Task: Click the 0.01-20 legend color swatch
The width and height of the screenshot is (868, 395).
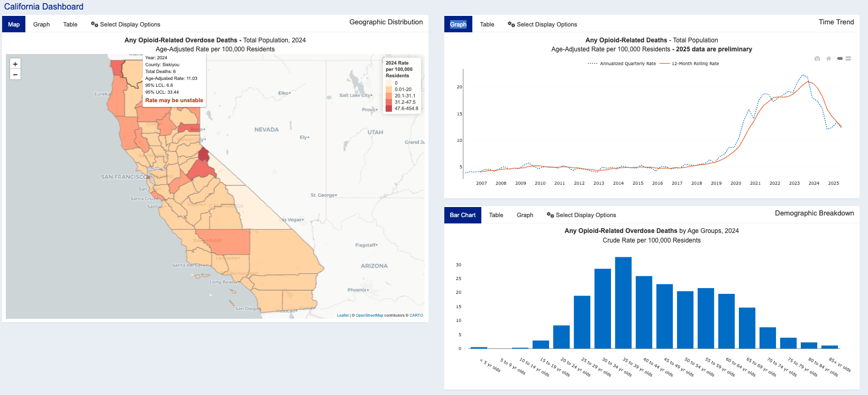Action: [x=389, y=89]
